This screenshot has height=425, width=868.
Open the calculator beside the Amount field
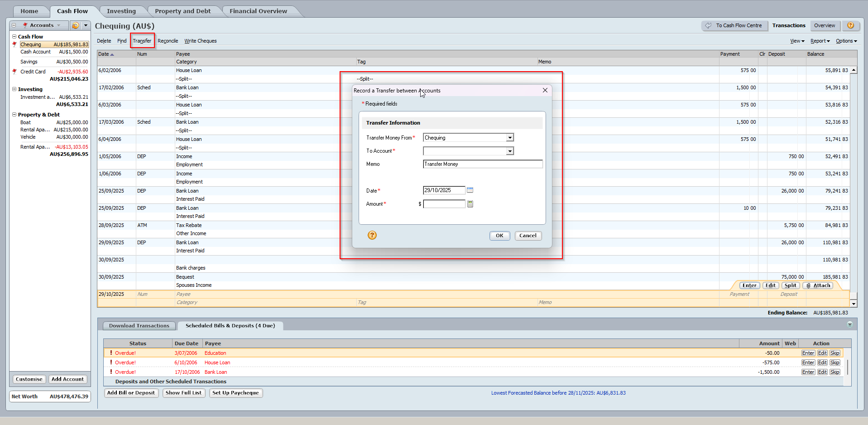(470, 204)
